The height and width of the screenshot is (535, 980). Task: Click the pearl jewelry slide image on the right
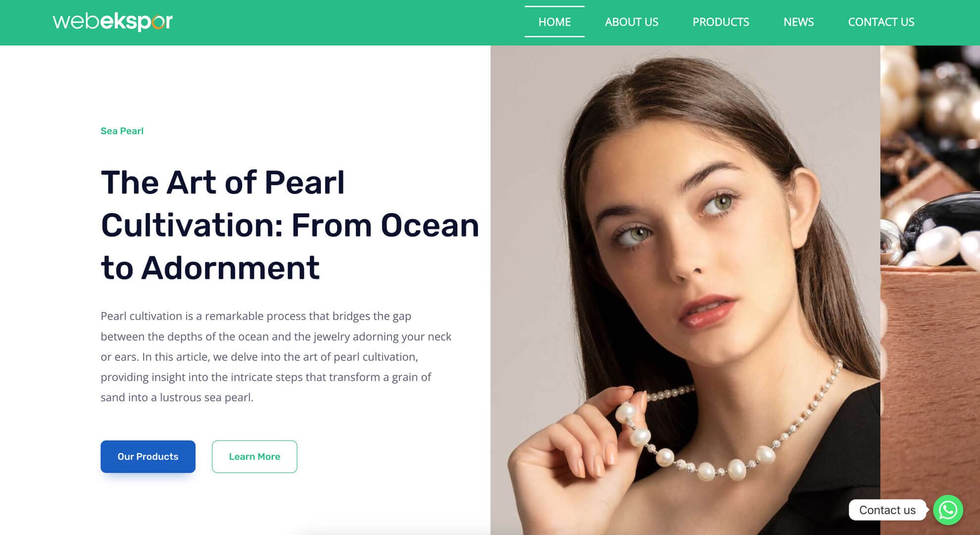click(930, 290)
